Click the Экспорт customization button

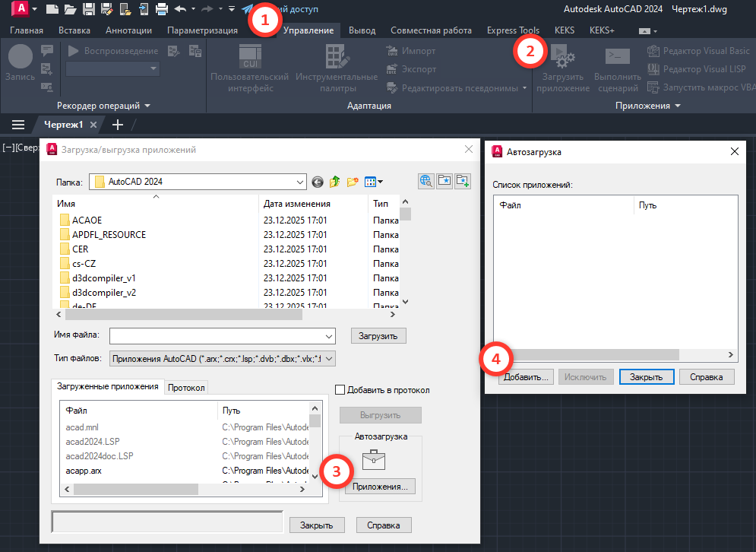411,69
